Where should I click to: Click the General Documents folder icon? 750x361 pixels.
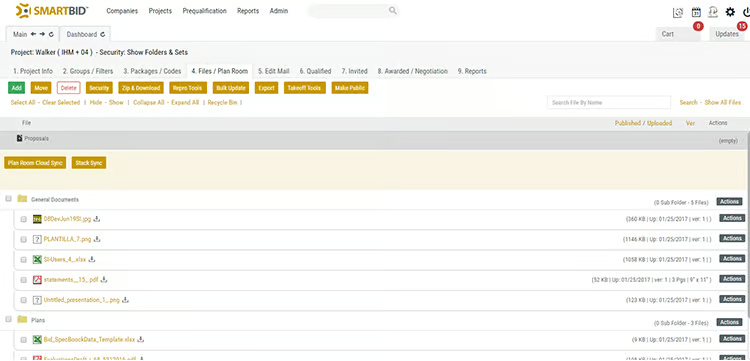pyautogui.click(x=22, y=198)
